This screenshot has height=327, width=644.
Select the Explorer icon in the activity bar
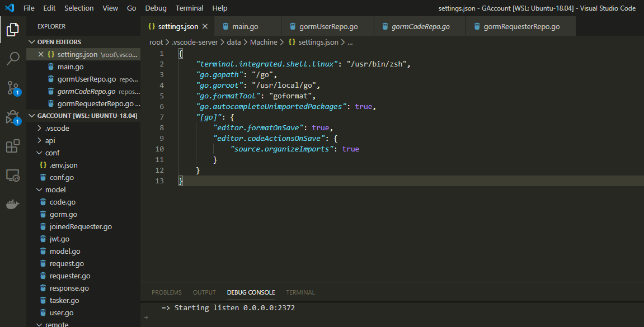tap(13, 32)
